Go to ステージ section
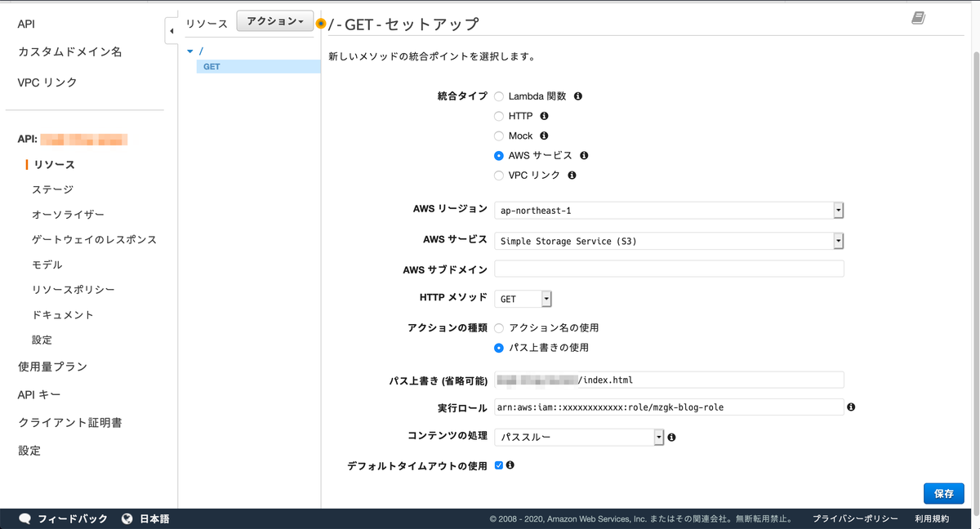 (52, 189)
